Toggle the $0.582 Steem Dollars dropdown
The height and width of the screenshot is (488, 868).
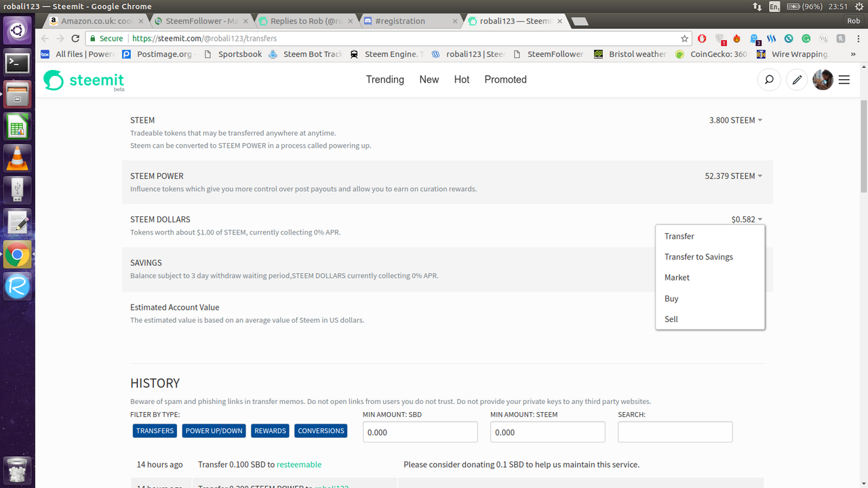click(747, 220)
